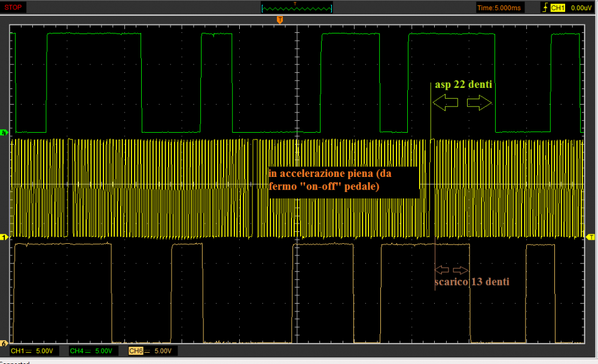598x364 pixels.
Task: Click the rising edge trigger icon
Action: point(544,8)
